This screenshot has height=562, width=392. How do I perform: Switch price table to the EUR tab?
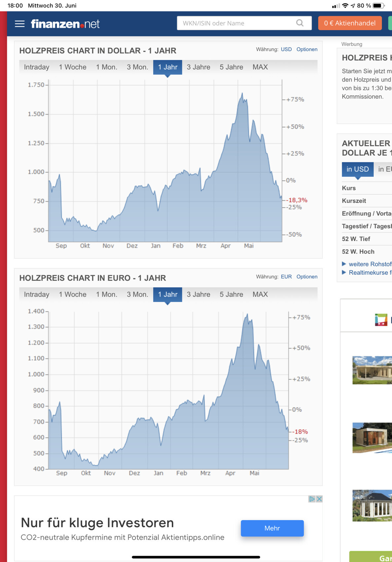(384, 169)
